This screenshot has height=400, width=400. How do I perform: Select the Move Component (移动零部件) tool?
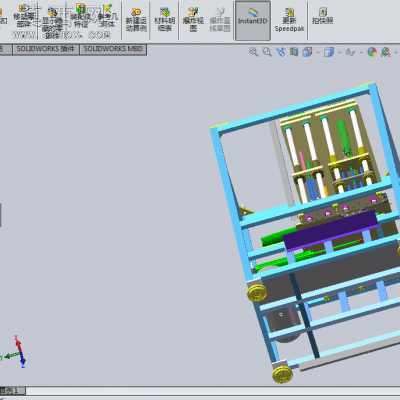[24, 16]
